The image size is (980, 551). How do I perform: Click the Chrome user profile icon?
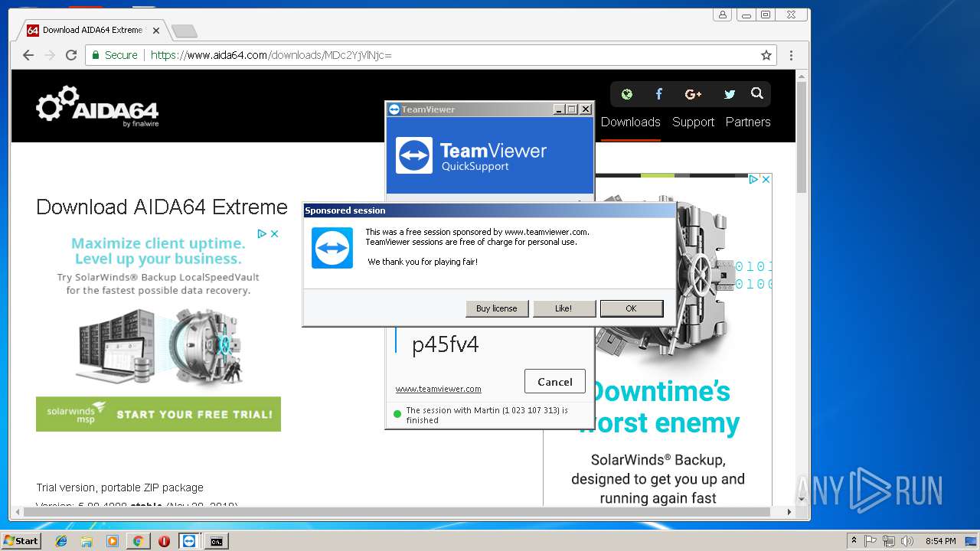pyautogui.click(x=722, y=15)
